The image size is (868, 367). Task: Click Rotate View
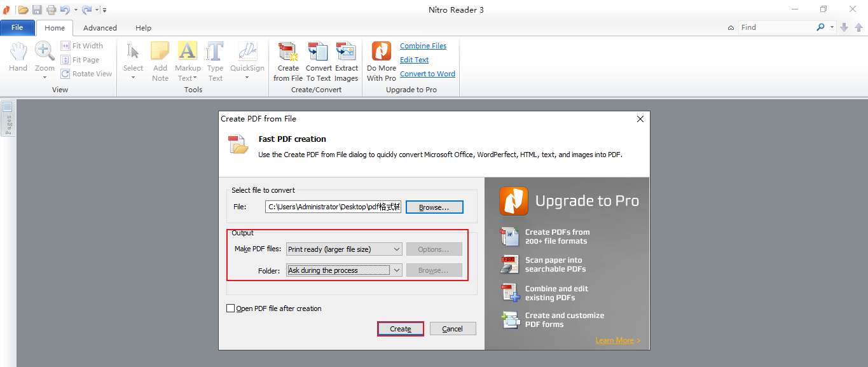tap(86, 74)
